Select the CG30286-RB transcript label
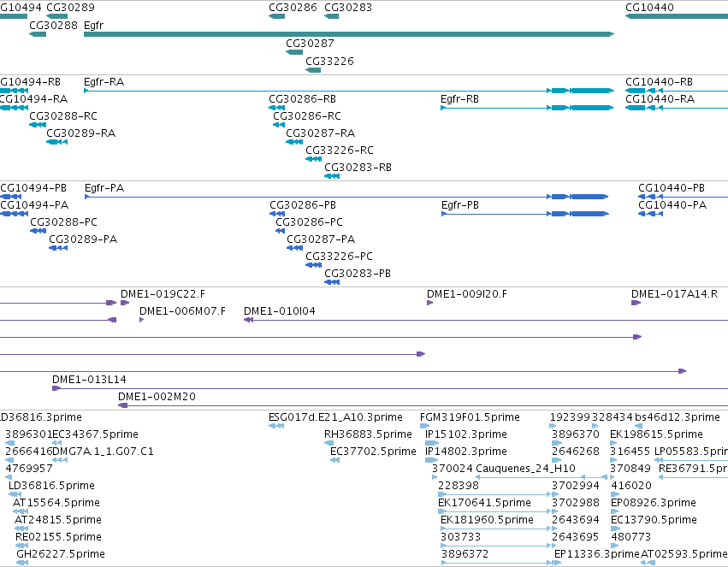 click(x=302, y=99)
